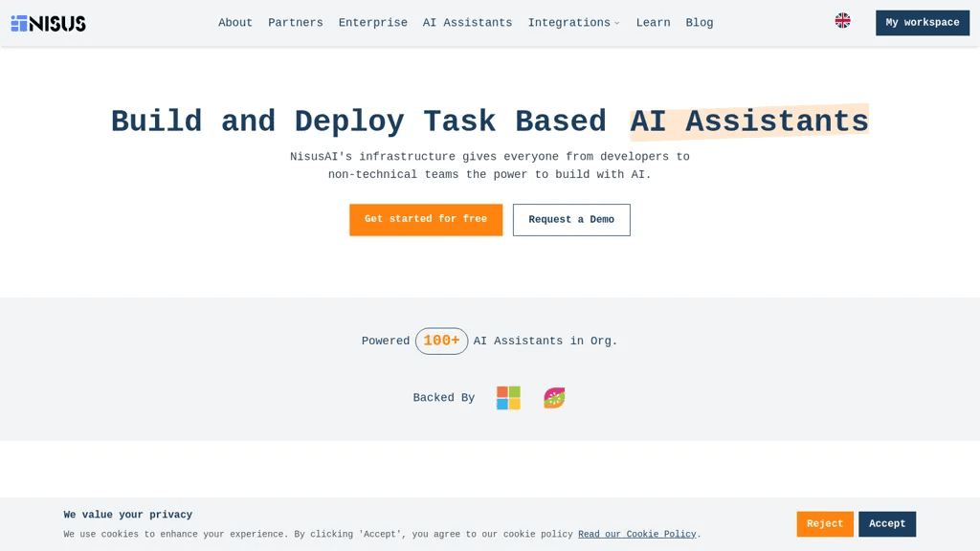The height and width of the screenshot is (551, 980).
Task: Click the pink and green leaf backer logo
Action: 554,398
